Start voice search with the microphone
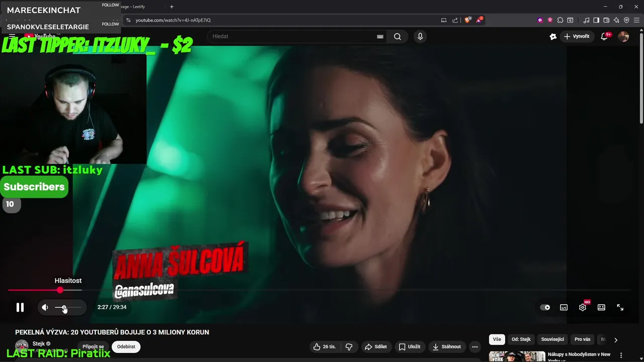The width and height of the screenshot is (644, 362). (420, 36)
